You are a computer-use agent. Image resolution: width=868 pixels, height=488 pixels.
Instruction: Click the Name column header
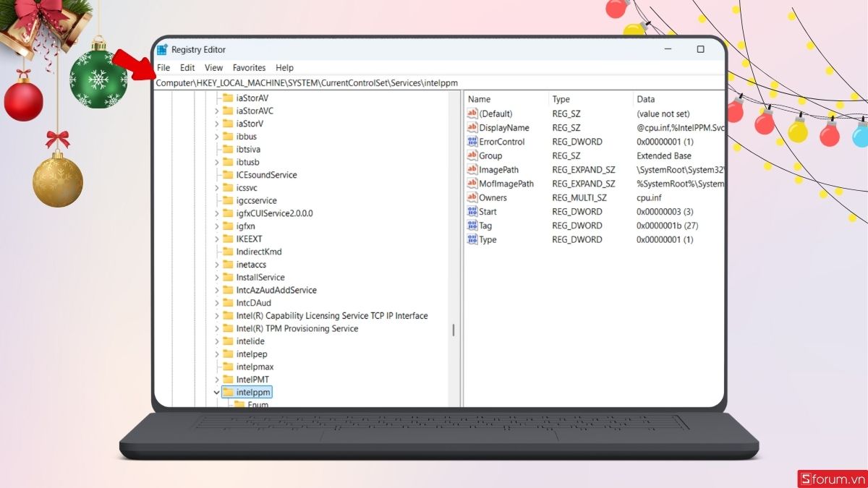(x=479, y=99)
